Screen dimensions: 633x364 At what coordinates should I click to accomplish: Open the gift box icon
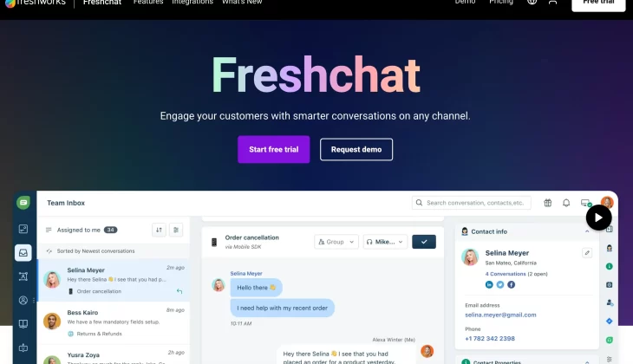pos(547,203)
